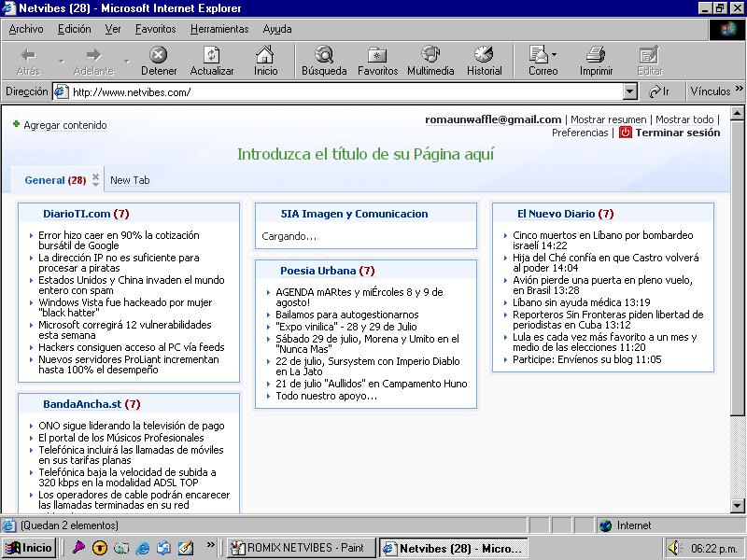Image resolution: width=747 pixels, height=560 pixels.
Task: Open the Edición menu
Action: point(75,29)
